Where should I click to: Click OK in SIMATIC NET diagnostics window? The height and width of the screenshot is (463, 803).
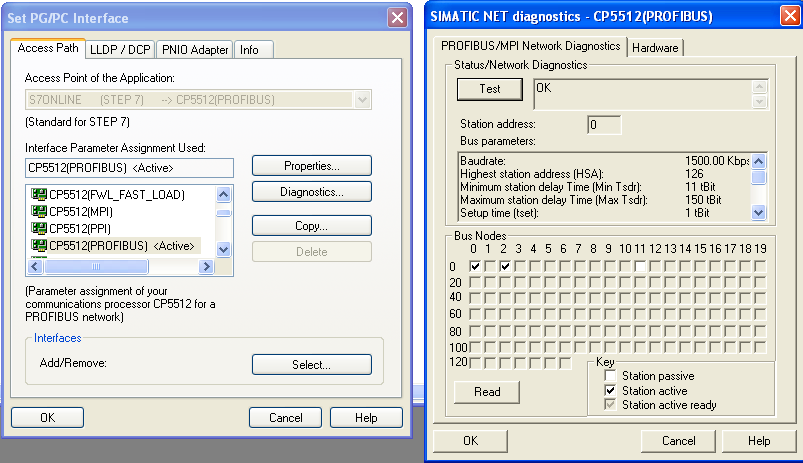pyautogui.click(x=471, y=440)
